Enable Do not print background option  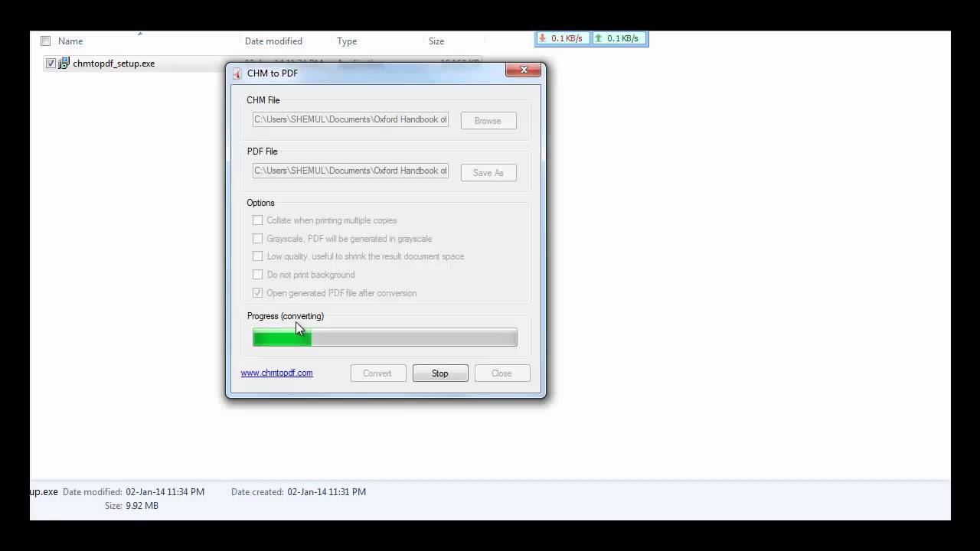[258, 275]
